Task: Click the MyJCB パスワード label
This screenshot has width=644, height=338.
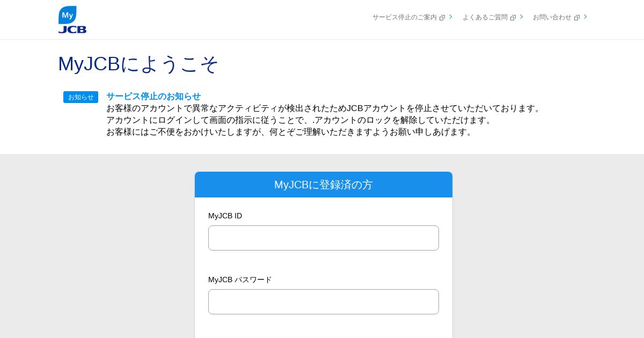Action: [x=240, y=280]
